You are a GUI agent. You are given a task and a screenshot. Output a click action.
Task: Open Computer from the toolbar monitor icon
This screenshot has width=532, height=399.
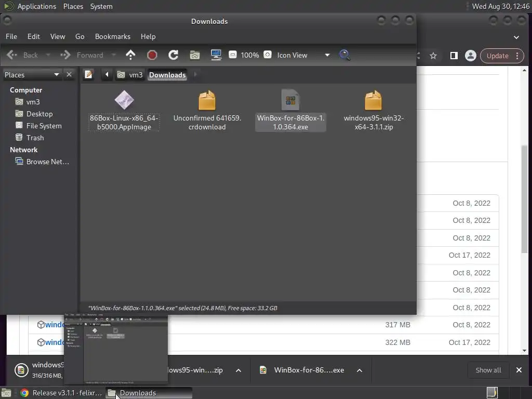[x=216, y=55]
